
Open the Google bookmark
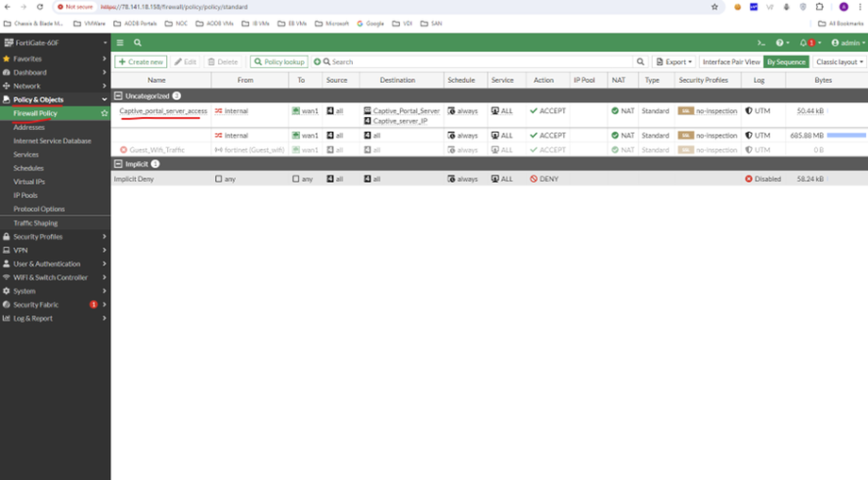point(371,24)
